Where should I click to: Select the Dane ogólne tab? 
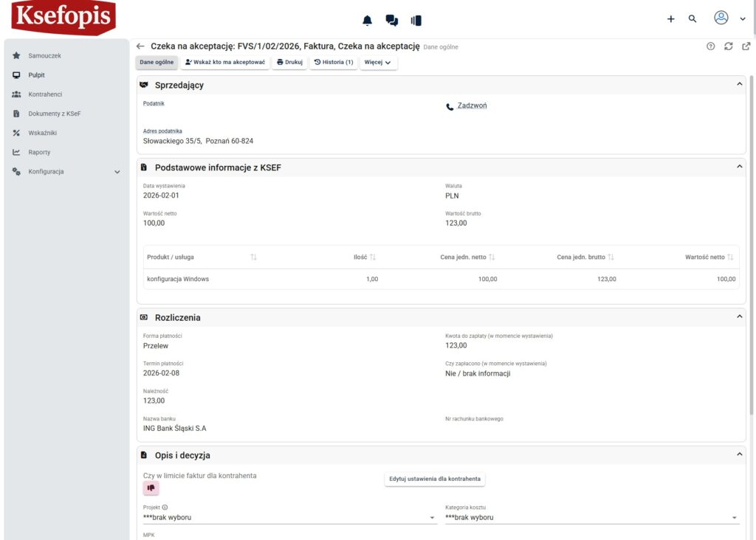[157, 63]
